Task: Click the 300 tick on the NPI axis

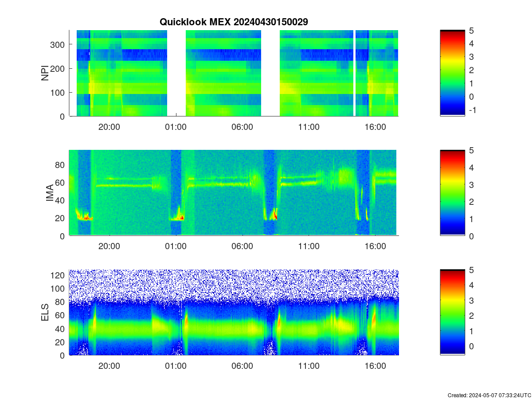Action: click(58, 44)
